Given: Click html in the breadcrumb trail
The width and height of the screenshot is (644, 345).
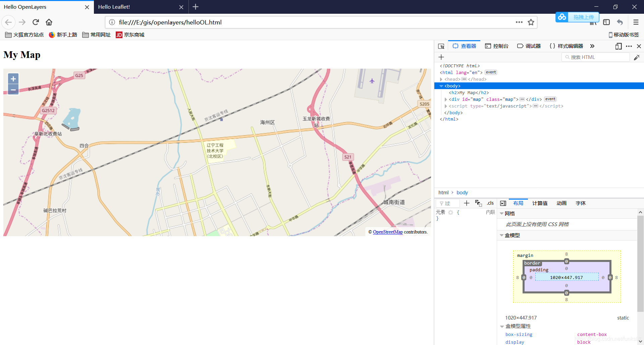Looking at the screenshot, I should 443,193.
